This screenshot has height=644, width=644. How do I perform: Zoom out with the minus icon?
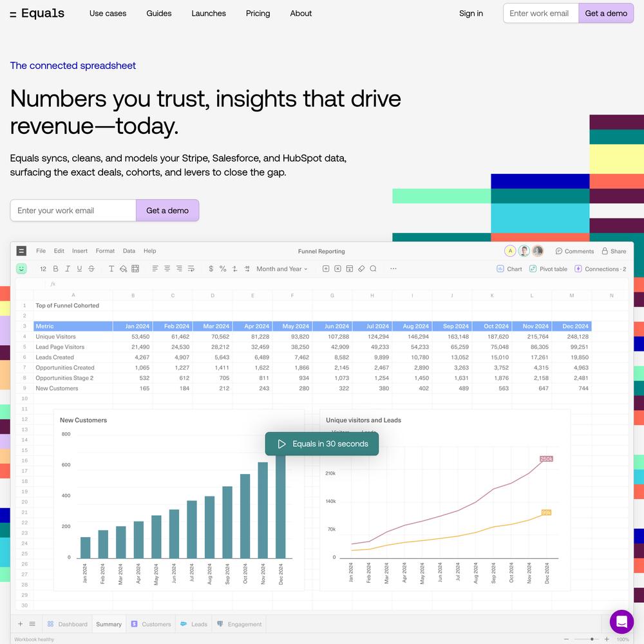(566, 639)
